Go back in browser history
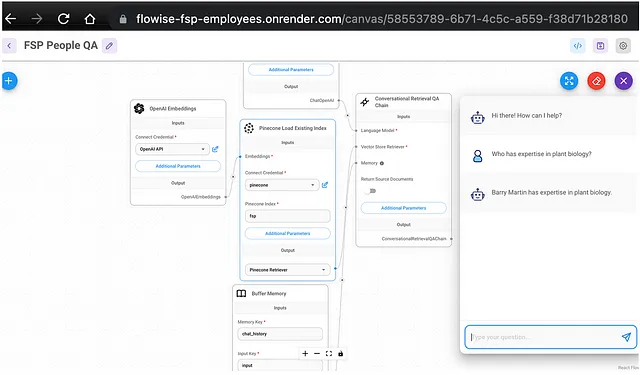 click(11, 18)
